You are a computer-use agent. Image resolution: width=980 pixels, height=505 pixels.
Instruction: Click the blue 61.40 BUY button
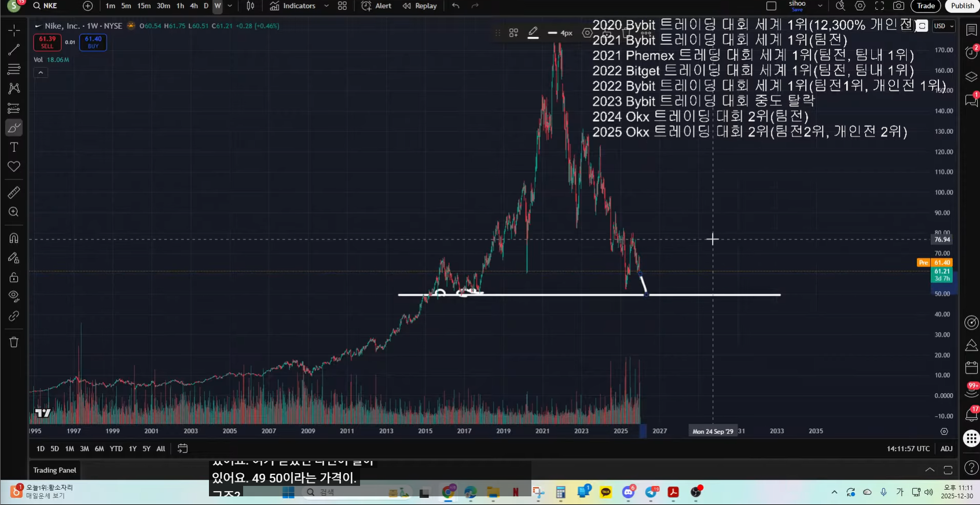click(x=93, y=42)
